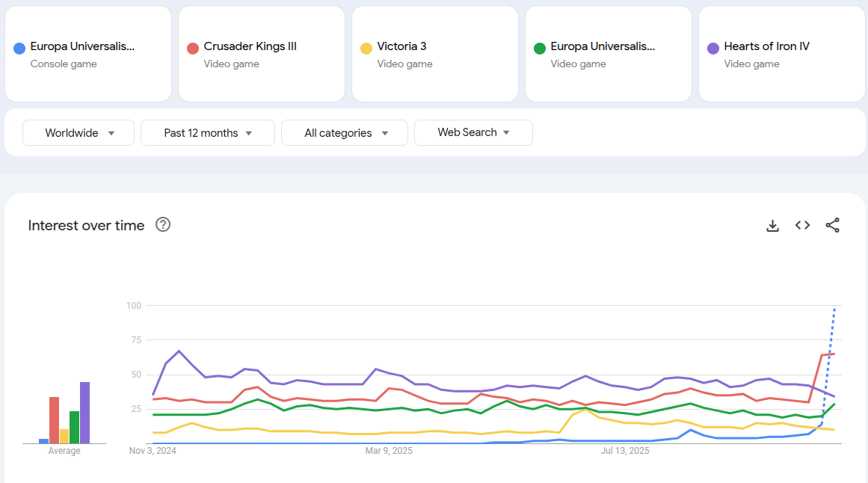
Task: Click the blue dot for Europa Universalis console game
Action: [x=19, y=48]
